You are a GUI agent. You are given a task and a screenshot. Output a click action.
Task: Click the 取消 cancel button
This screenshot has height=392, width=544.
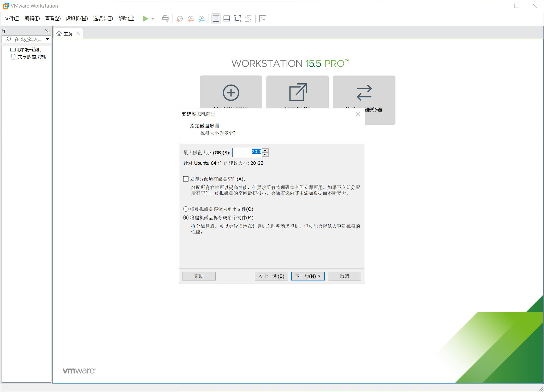[345, 276]
